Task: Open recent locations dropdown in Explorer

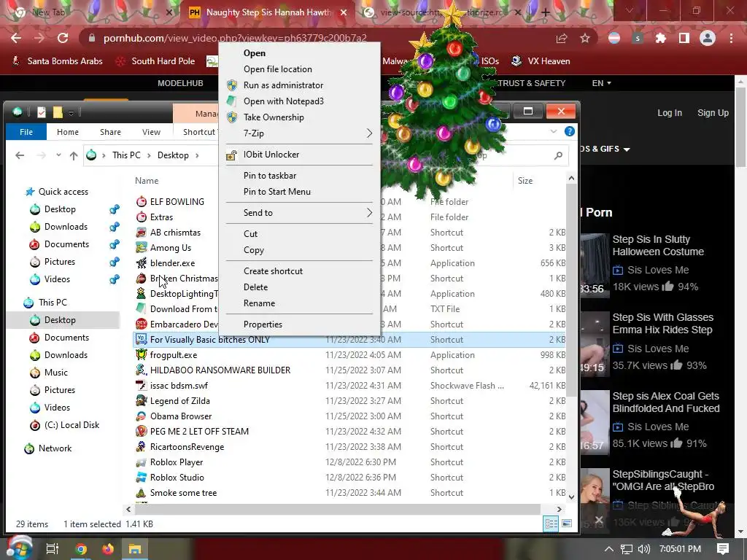Action: pos(58,155)
